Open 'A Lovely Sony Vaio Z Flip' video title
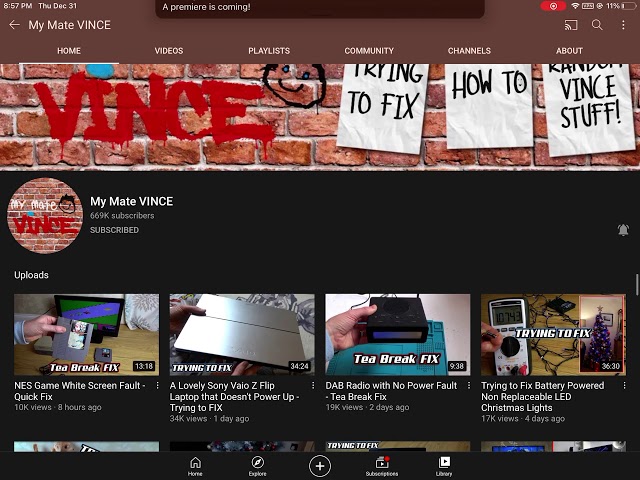 click(235, 396)
